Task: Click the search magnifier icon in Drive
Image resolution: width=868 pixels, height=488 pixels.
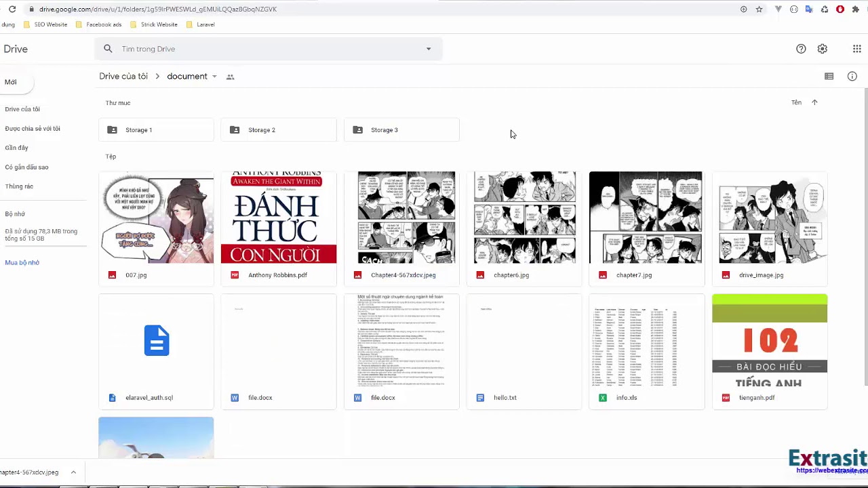Action: [108, 49]
